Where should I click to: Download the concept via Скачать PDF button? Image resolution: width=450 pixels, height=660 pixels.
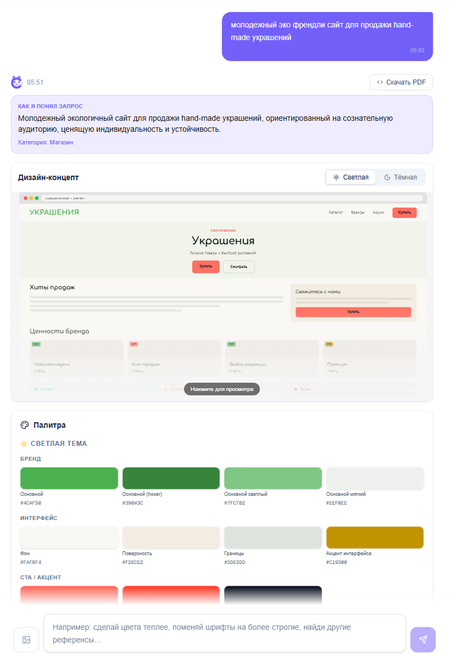(x=401, y=82)
